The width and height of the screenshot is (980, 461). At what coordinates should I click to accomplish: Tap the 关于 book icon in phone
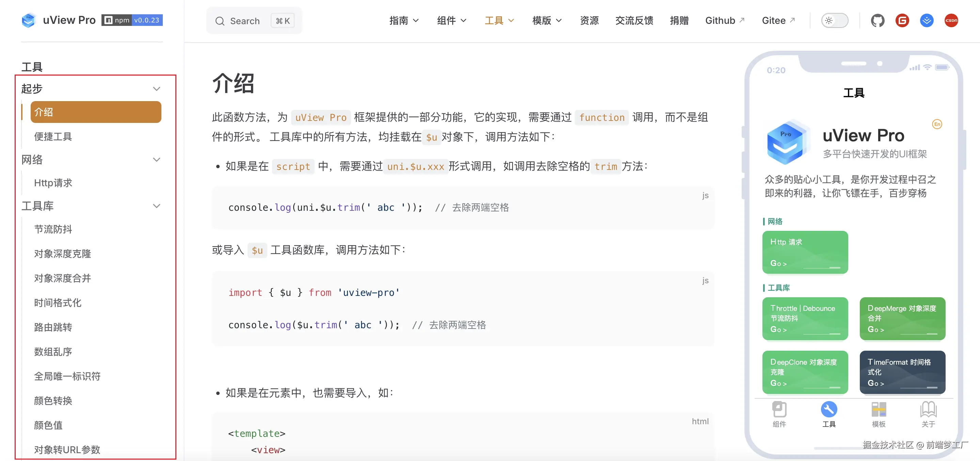coord(928,410)
